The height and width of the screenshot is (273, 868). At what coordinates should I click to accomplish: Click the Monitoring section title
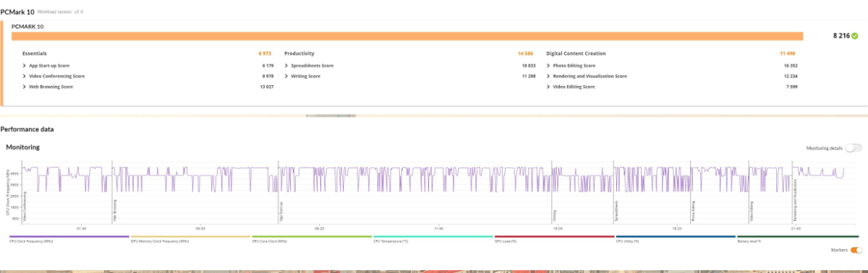pos(22,147)
